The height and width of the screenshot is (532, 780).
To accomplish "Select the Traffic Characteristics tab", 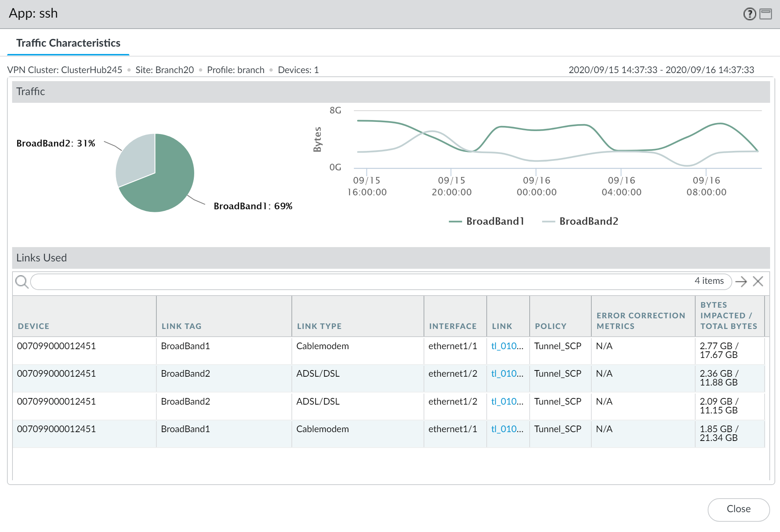I will (68, 43).
